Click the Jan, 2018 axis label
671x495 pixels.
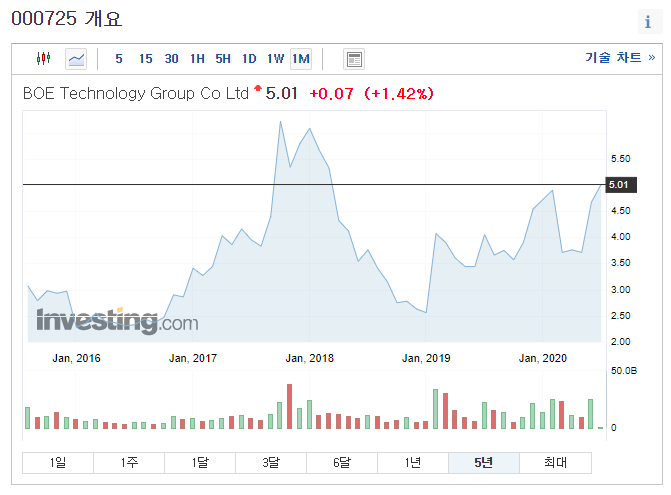pyautogui.click(x=309, y=358)
